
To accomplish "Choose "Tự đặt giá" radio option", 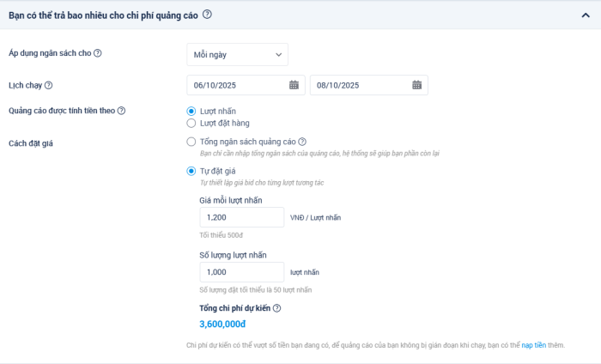I will [191, 172].
